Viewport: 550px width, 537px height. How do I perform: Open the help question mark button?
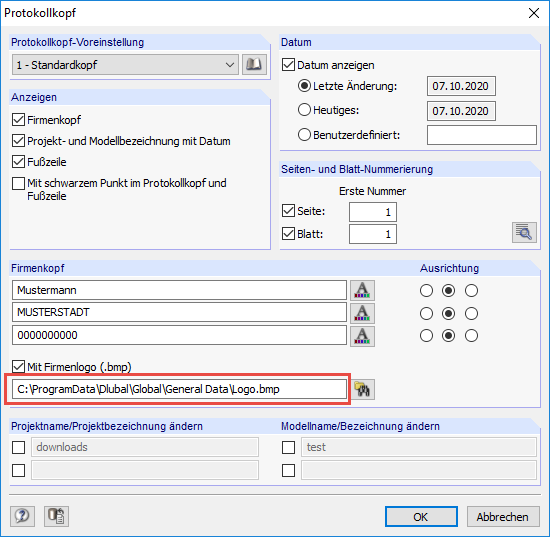[x=22, y=516]
